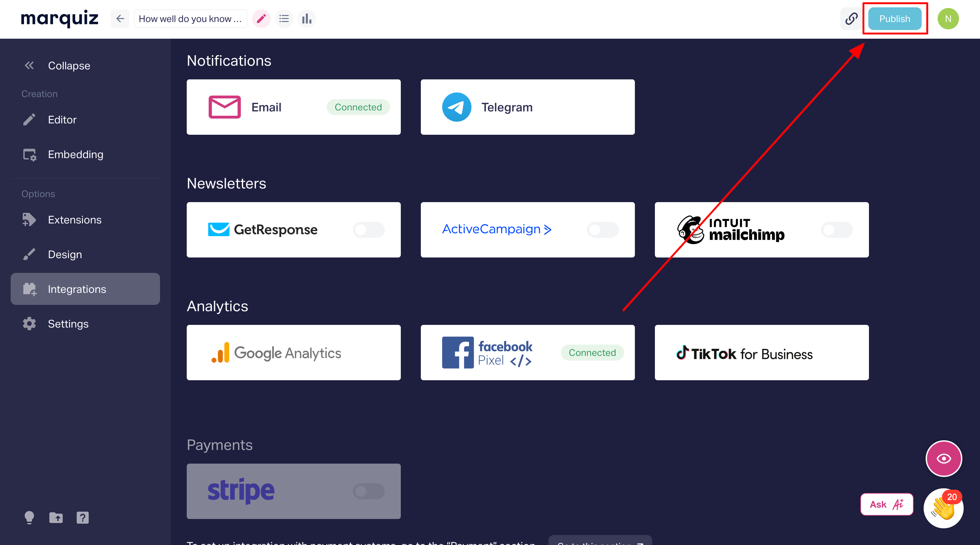Viewport: 980px width, 545px height.
Task: Open the Email notification card
Action: point(294,107)
